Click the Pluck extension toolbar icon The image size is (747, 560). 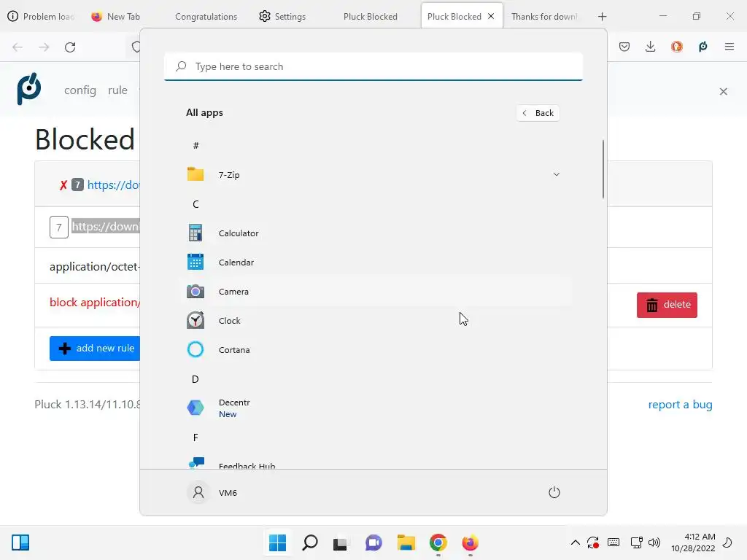click(x=703, y=47)
